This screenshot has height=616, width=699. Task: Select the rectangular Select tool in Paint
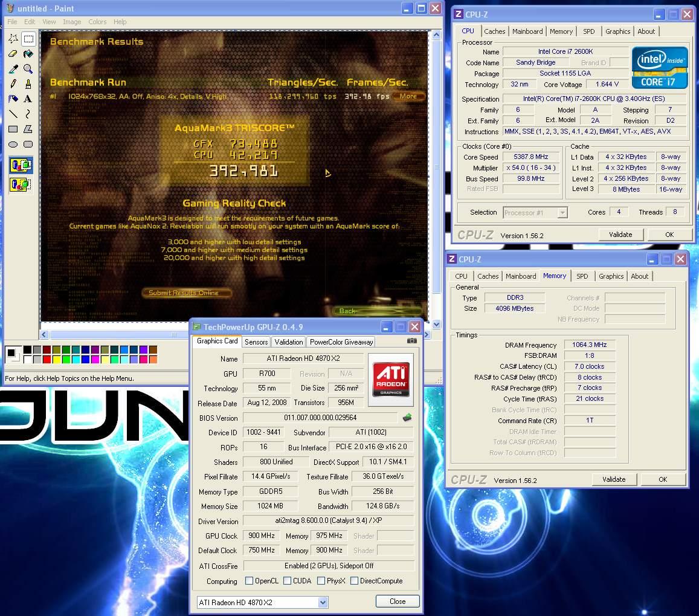28,39
